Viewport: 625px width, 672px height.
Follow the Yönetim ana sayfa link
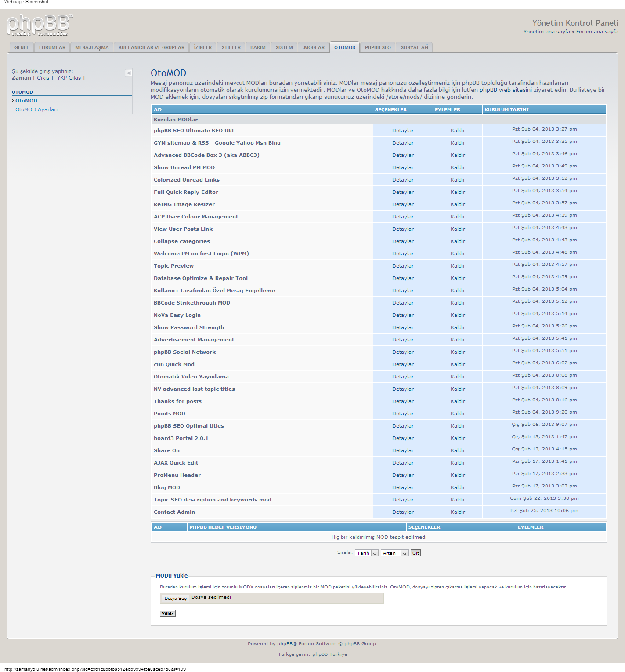[546, 32]
